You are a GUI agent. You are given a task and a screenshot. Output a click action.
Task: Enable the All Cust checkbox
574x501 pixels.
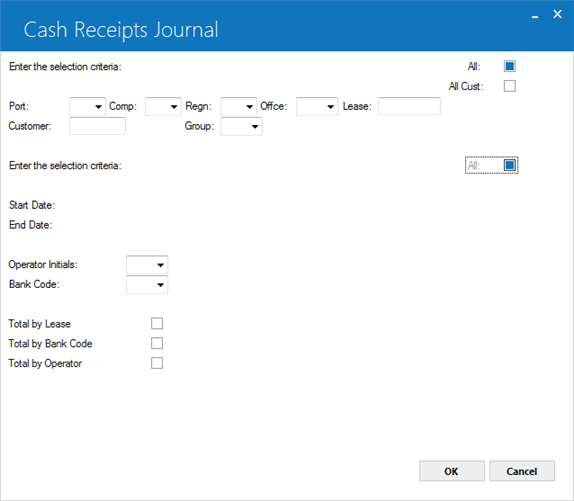[x=510, y=86]
